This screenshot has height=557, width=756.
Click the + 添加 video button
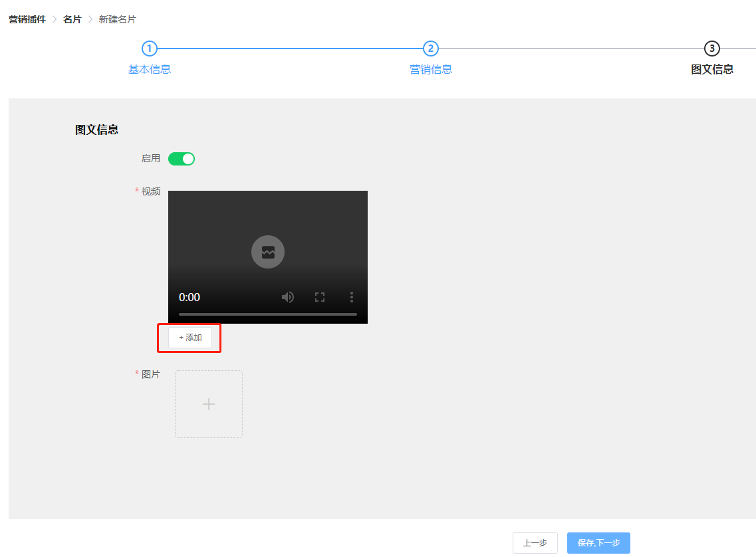coord(190,338)
